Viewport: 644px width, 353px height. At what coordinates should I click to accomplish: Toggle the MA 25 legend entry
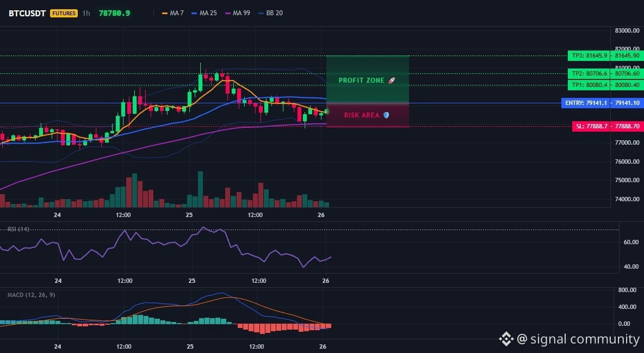pyautogui.click(x=204, y=13)
